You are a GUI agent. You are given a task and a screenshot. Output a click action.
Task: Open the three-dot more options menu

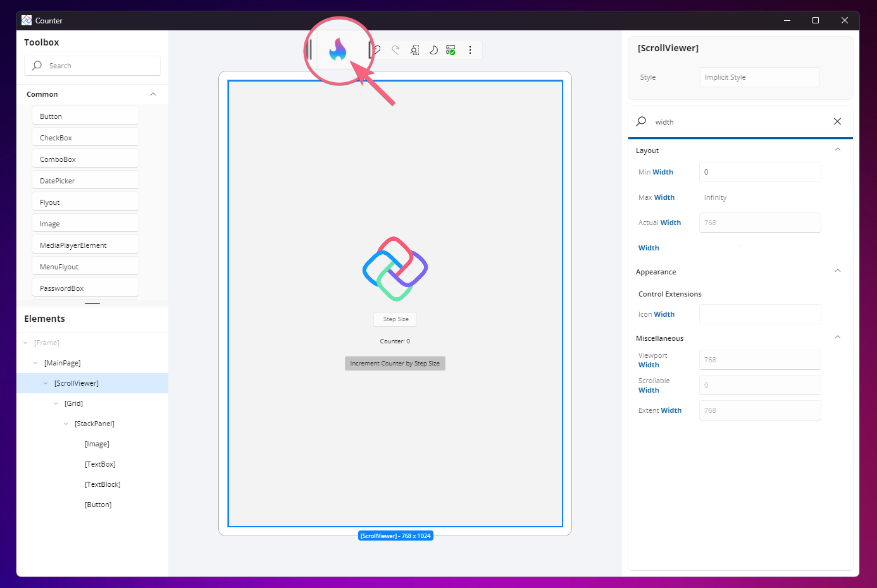[x=470, y=50]
